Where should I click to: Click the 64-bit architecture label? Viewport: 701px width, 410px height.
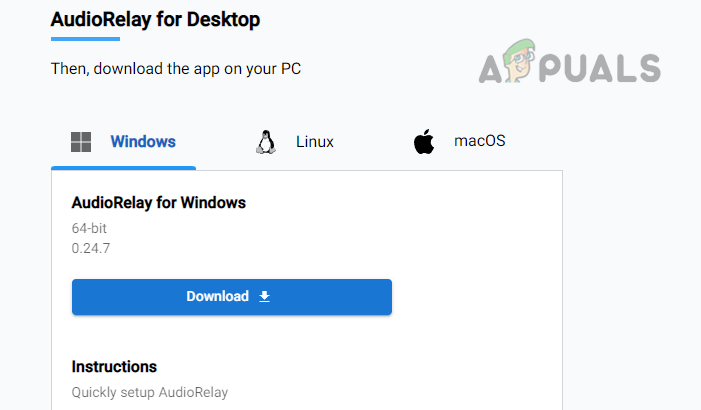click(x=89, y=228)
